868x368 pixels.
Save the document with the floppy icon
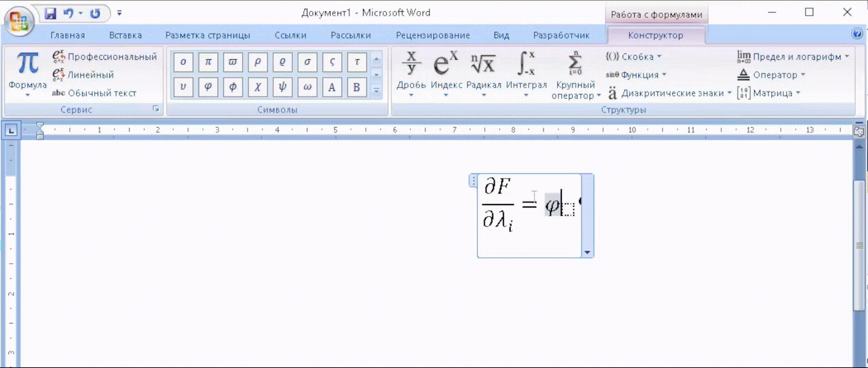click(x=50, y=13)
